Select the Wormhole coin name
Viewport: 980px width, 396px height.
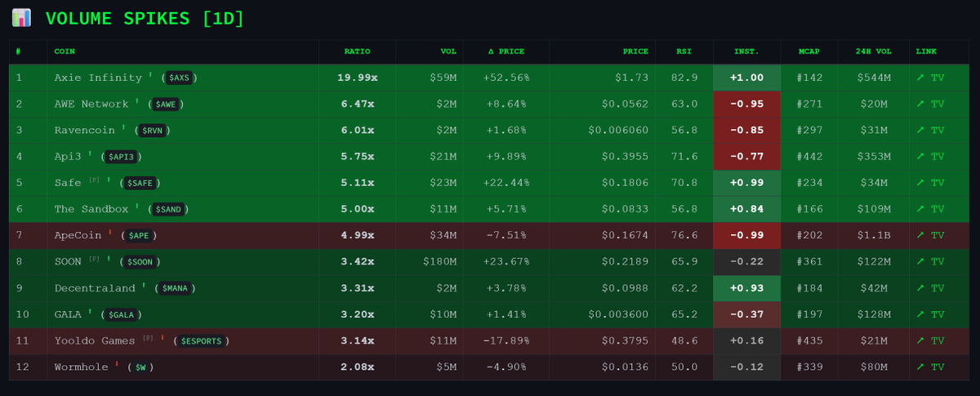pos(81,367)
